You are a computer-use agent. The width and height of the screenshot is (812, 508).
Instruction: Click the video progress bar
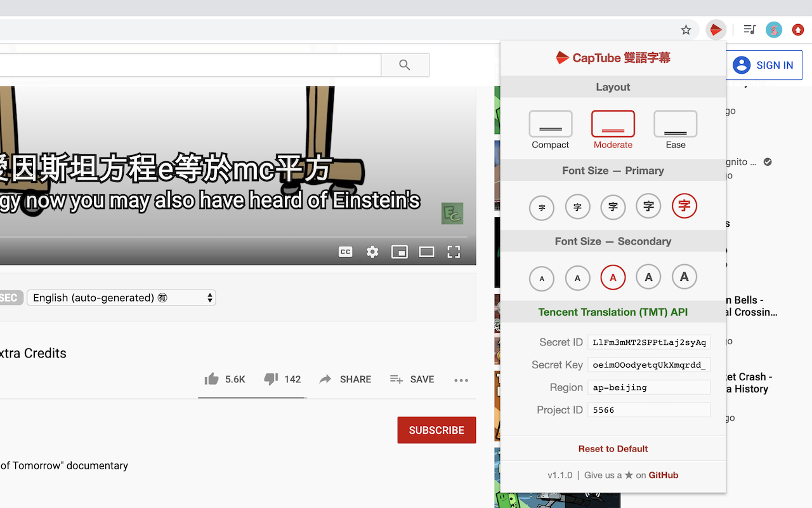(x=235, y=237)
